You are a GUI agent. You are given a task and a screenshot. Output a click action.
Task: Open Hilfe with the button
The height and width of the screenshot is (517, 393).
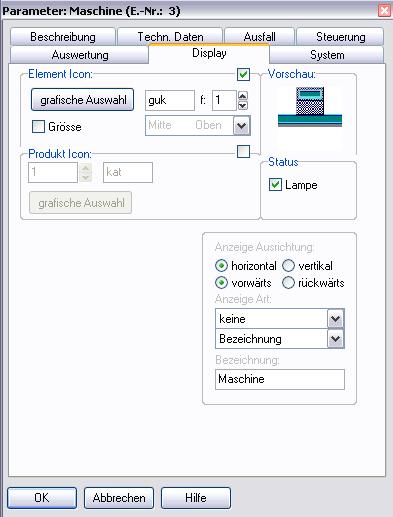196,498
